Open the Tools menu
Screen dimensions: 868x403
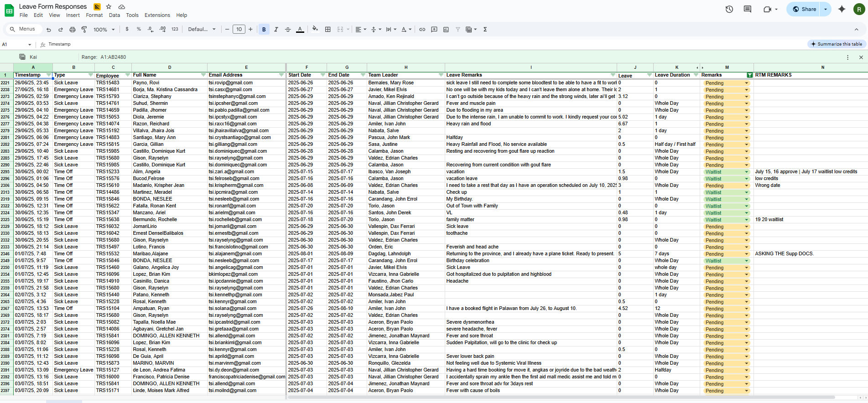[132, 15]
